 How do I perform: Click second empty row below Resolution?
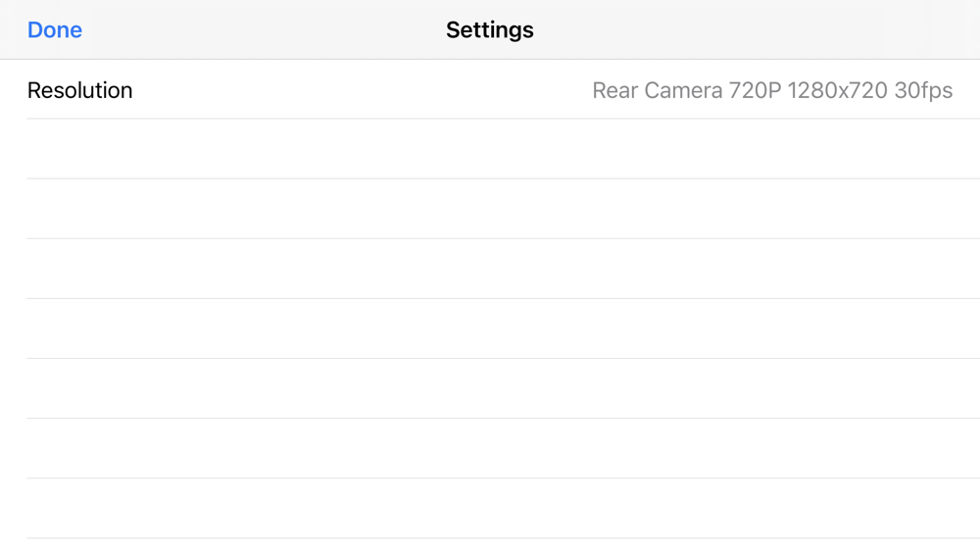pos(490,209)
